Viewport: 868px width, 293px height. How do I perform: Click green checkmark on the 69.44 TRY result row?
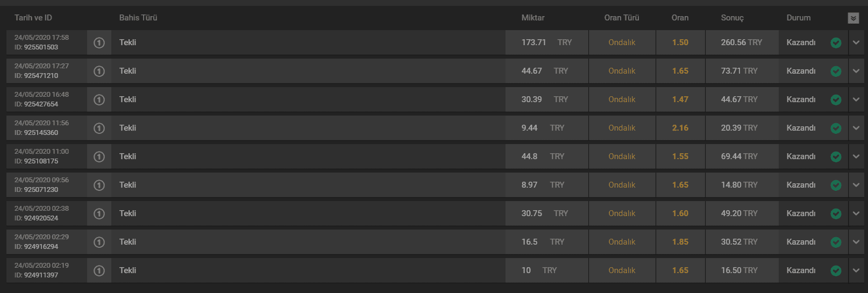[x=836, y=157]
